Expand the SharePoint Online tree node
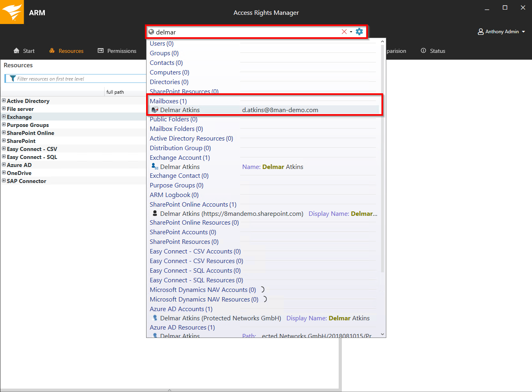532x392 pixels. coord(4,133)
